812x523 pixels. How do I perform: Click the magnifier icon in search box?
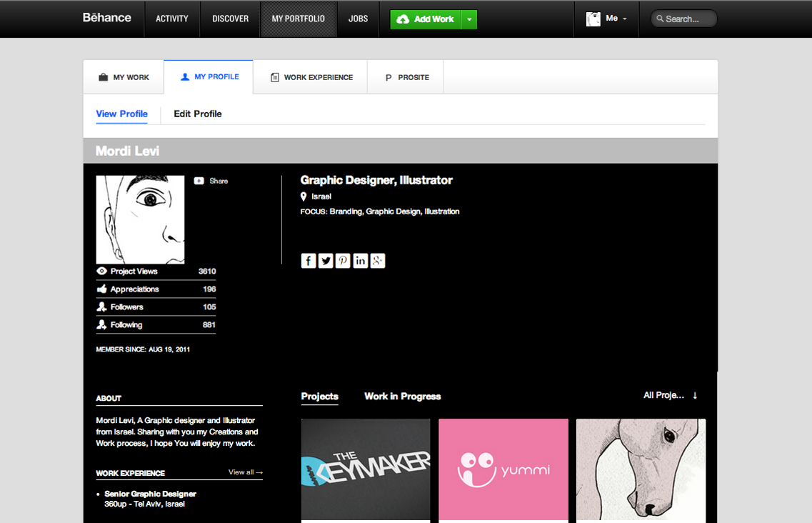pos(660,19)
